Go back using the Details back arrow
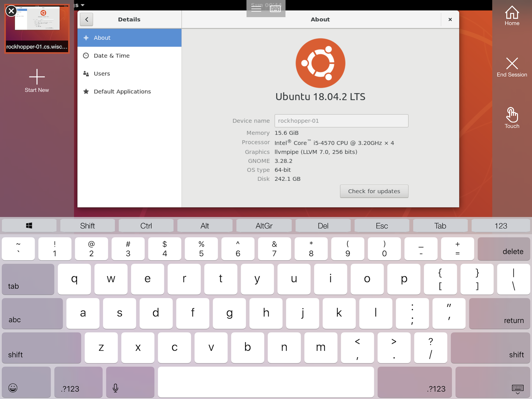 tap(86, 19)
